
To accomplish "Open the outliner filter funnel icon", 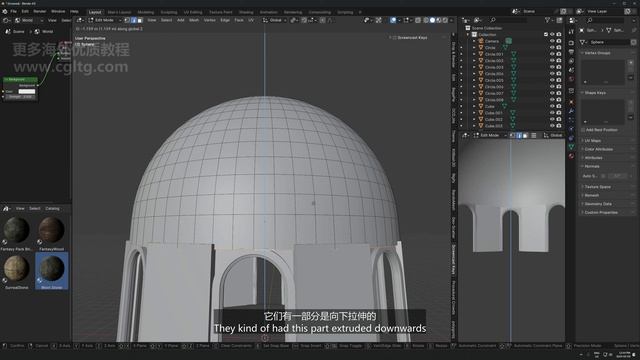I will [x=548, y=20].
